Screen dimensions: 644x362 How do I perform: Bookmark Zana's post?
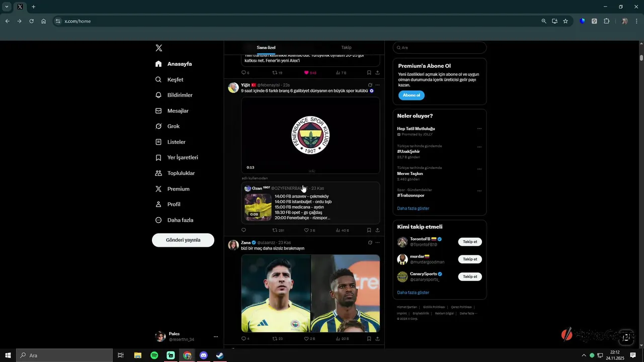[x=369, y=339]
